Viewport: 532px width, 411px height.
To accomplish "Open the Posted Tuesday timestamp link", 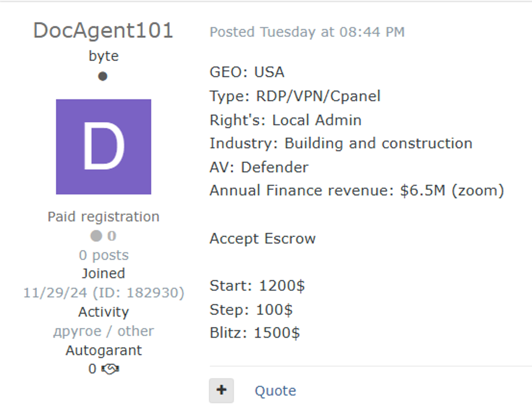I will coord(307,32).
